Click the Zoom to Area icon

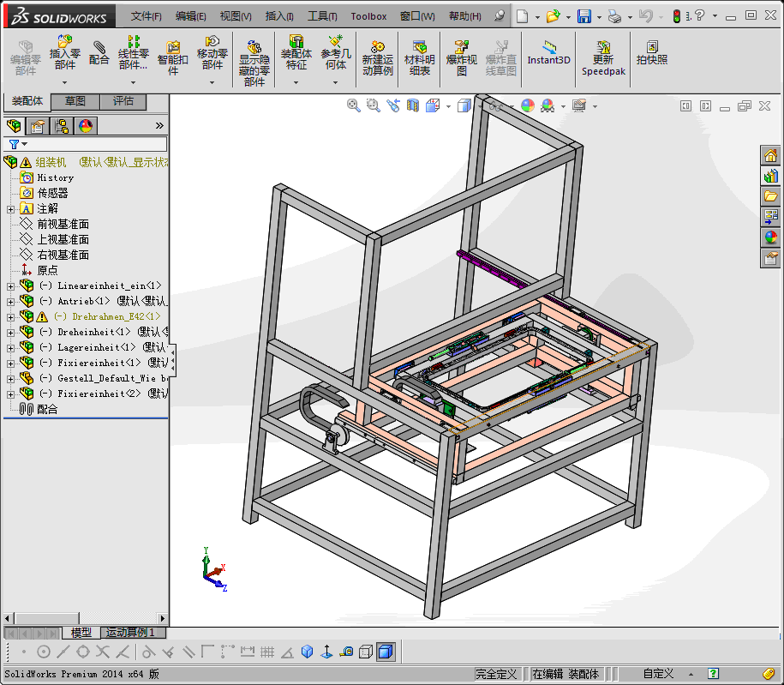(373, 105)
